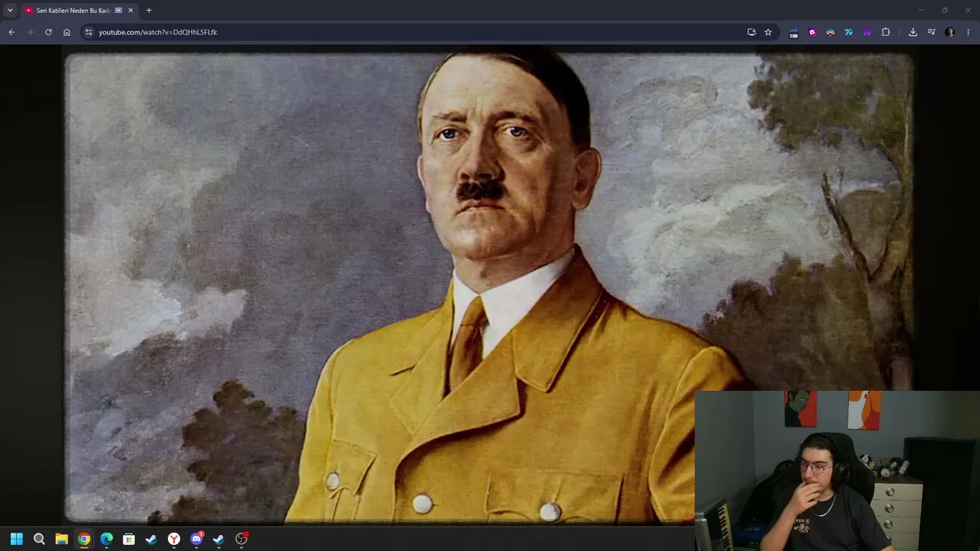Open the Windows Start menu
The width and height of the screenshot is (980, 551).
pos(17,539)
